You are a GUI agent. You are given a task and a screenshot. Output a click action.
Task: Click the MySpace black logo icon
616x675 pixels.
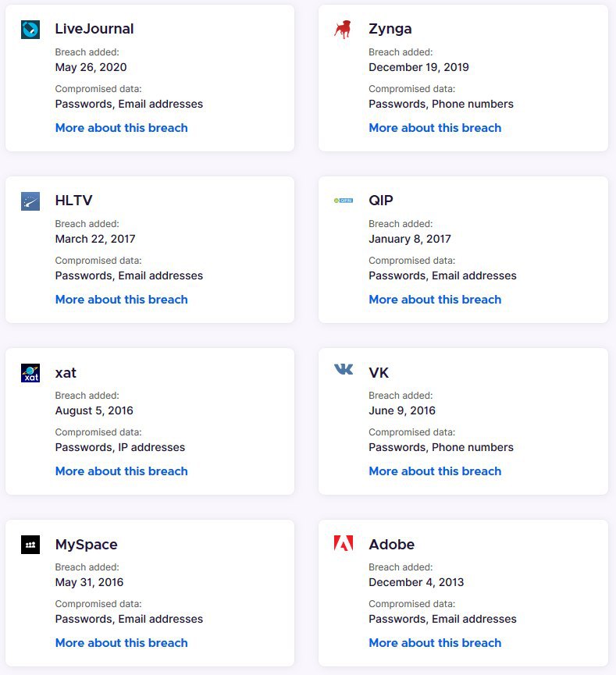coord(30,545)
